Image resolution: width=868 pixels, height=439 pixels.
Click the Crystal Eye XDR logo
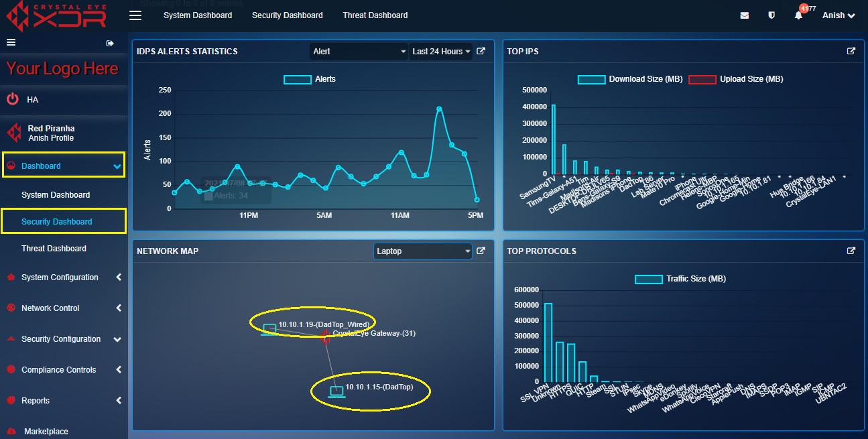(x=56, y=15)
